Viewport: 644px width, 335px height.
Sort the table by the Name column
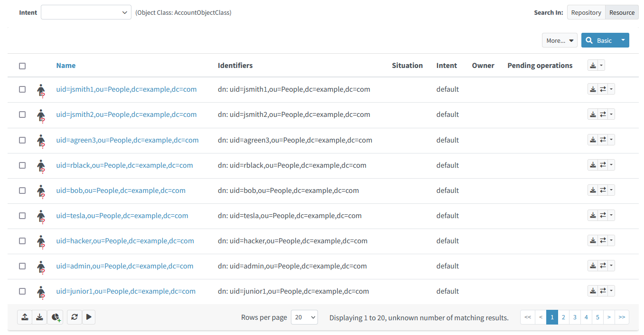click(x=65, y=65)
